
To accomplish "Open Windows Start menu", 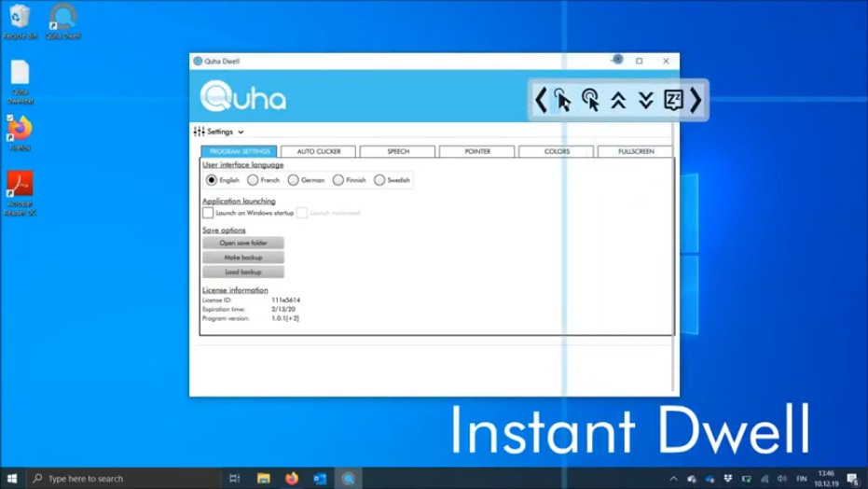I will 12,478.
